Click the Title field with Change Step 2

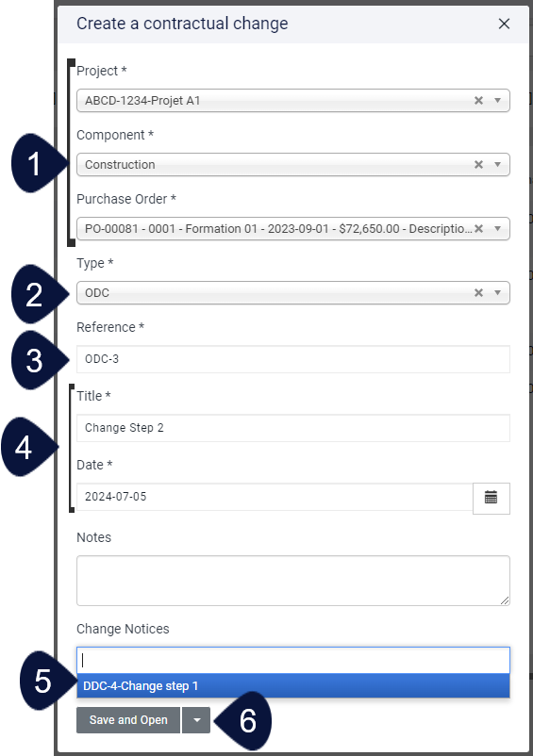coord(293,428)
